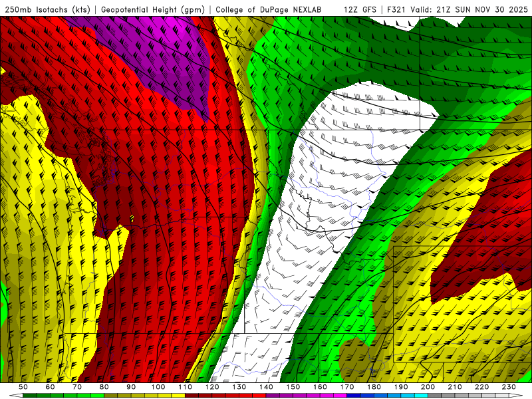Click the '110' color scale label
The image size is (532, 399).
click(x=186, y=387)
